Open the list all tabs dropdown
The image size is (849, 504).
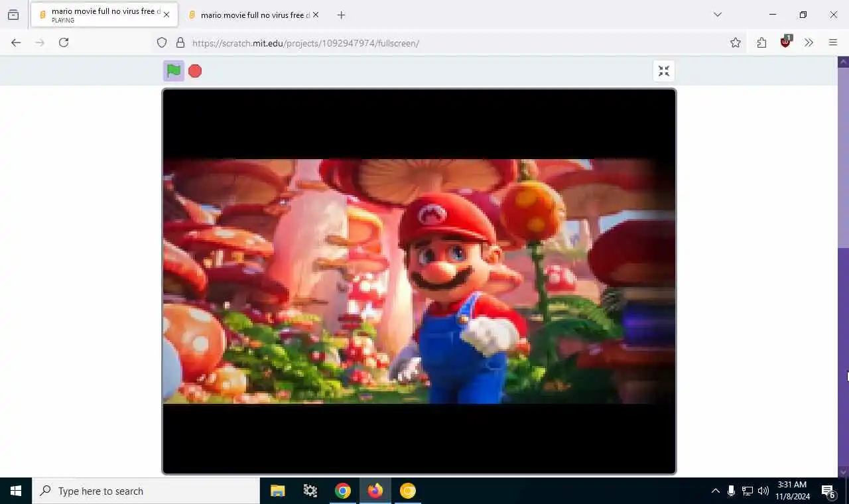tap(717, 15)
